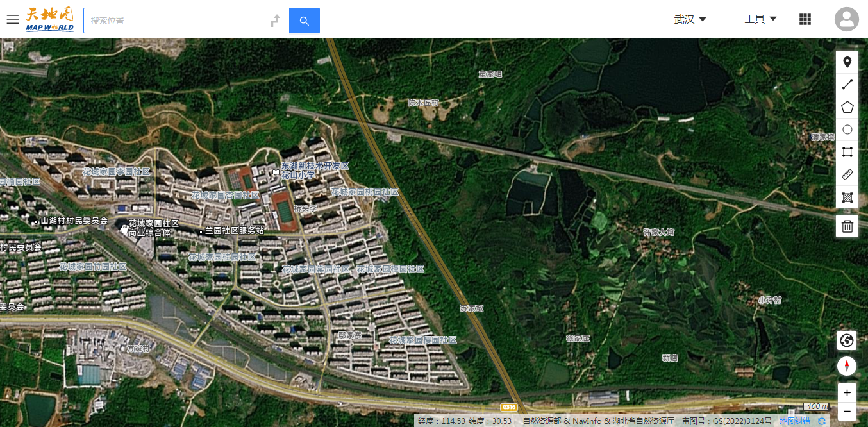Select the ruler distance measuring tool

coord(847,174)
